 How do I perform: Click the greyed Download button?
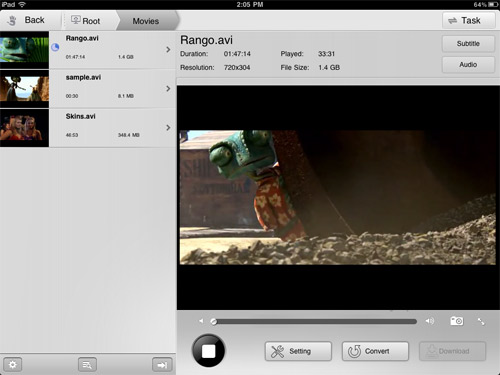(452, 351)
